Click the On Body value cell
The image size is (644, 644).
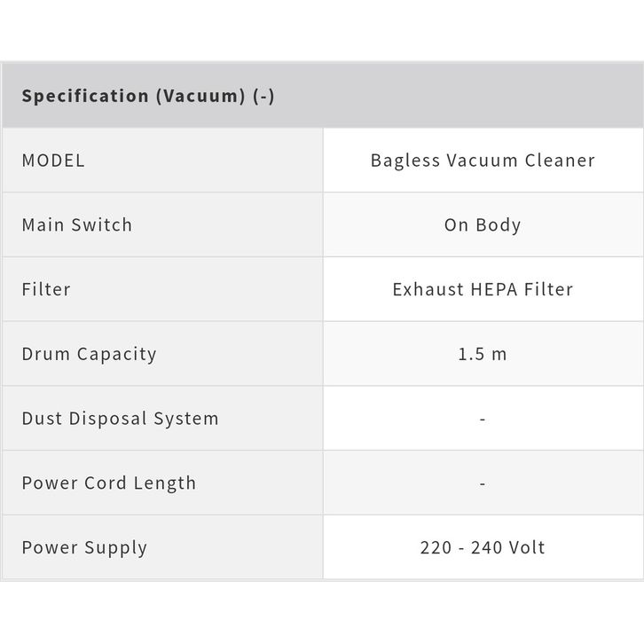[483, 225]
